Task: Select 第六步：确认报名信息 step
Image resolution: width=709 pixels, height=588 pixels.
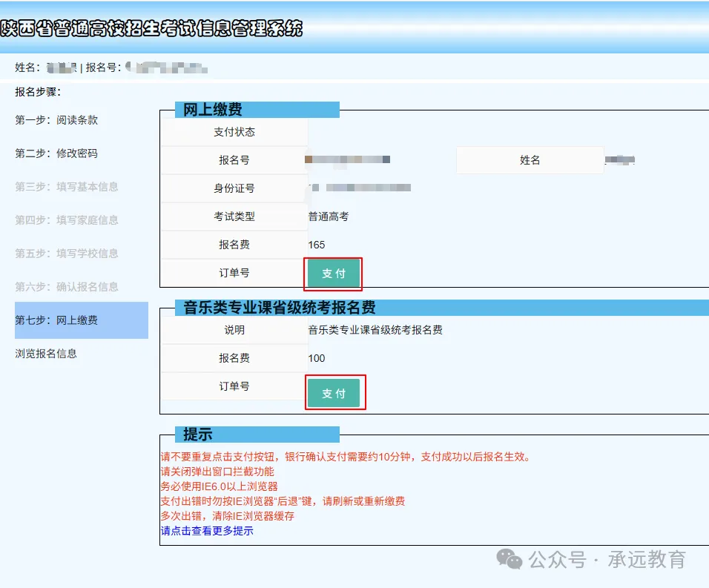Action: pos(67,287)
